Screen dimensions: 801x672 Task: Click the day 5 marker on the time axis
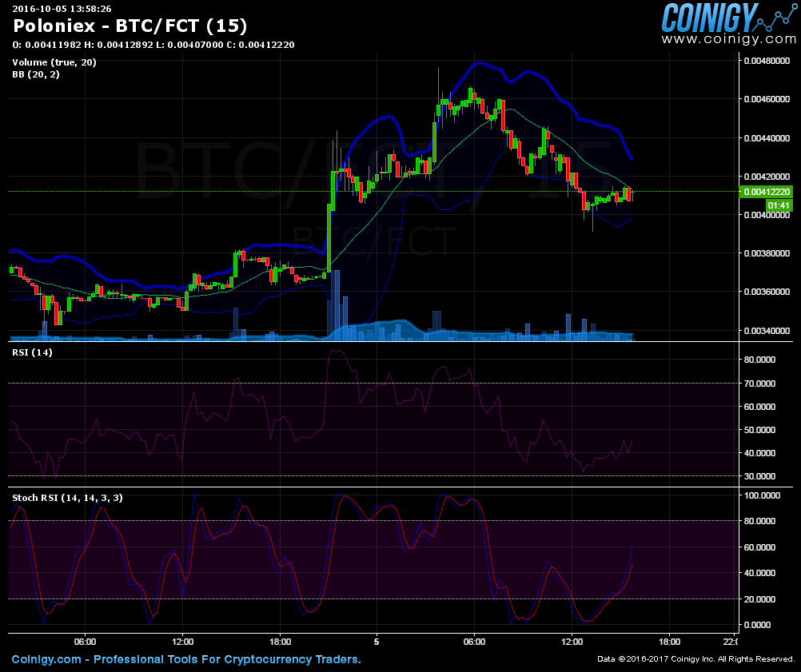tap(377, 642)
